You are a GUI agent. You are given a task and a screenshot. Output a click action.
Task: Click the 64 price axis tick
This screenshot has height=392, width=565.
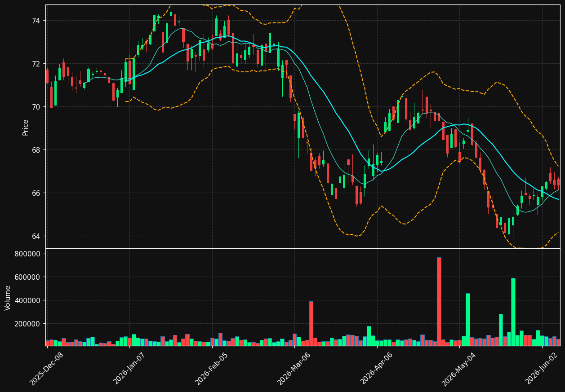[36, 236]
